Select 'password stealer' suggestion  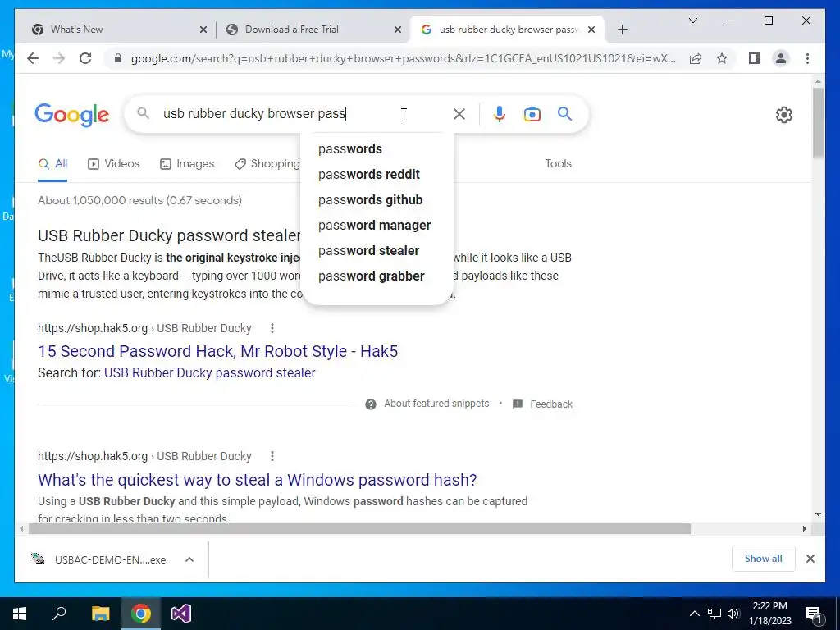(368, 251)
